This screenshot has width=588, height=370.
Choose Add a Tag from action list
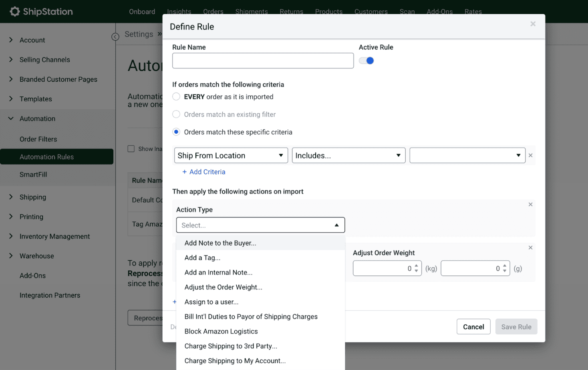[x=202, y=258]
